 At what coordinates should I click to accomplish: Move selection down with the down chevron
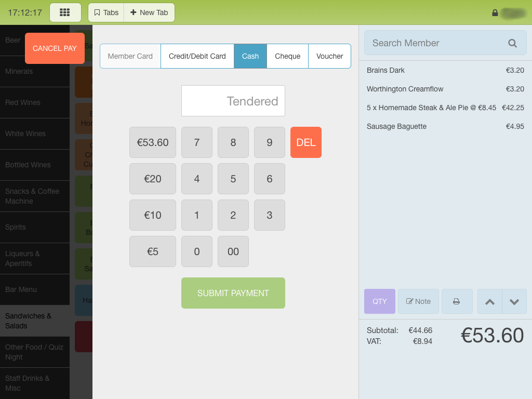(514, 301)
